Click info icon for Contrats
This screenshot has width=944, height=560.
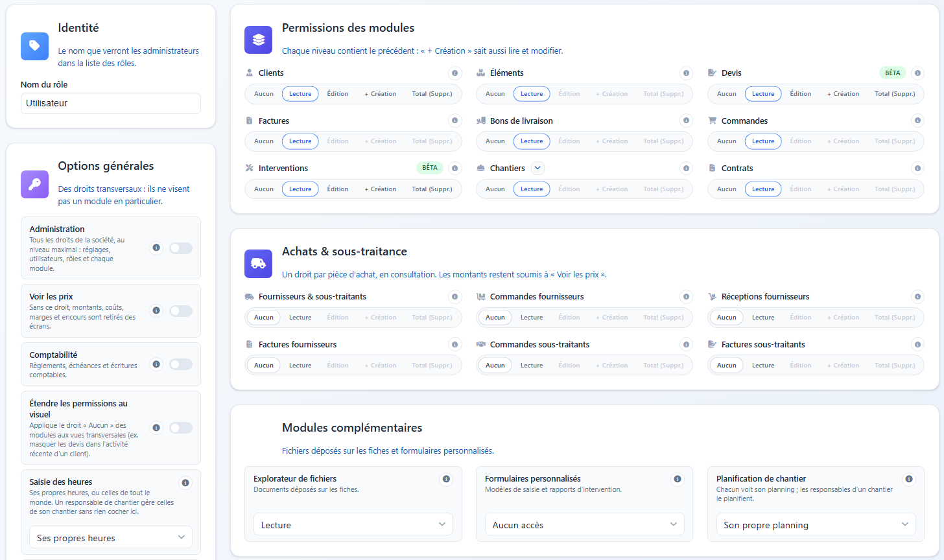click(917, 169)
